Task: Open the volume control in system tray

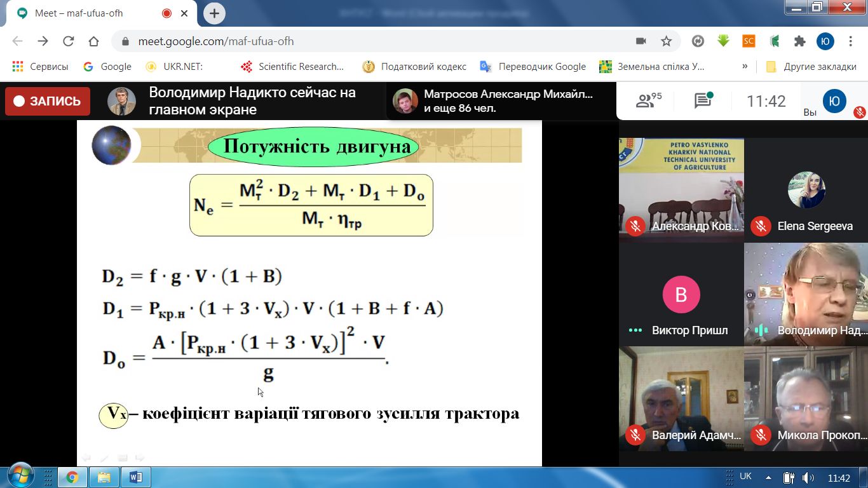Action: (808, 477)
